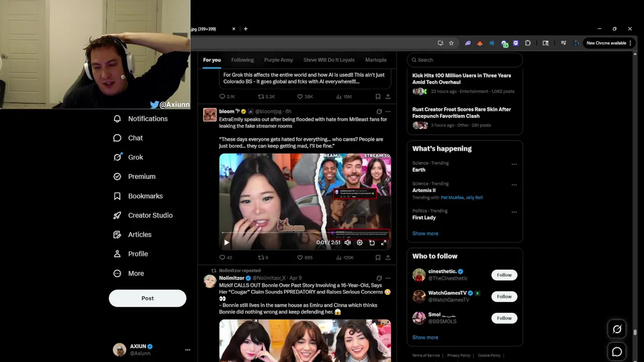Open the Twitch extension icon in Chrome toolbar

point(516,43)
